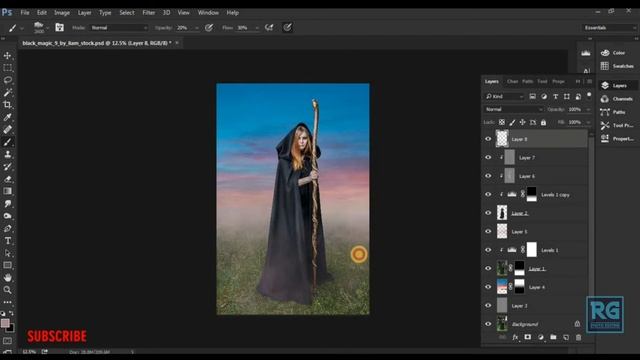The image size is (640, 360).
Task: Open the Flow dropdown arrow
Action: coord(257,28)
